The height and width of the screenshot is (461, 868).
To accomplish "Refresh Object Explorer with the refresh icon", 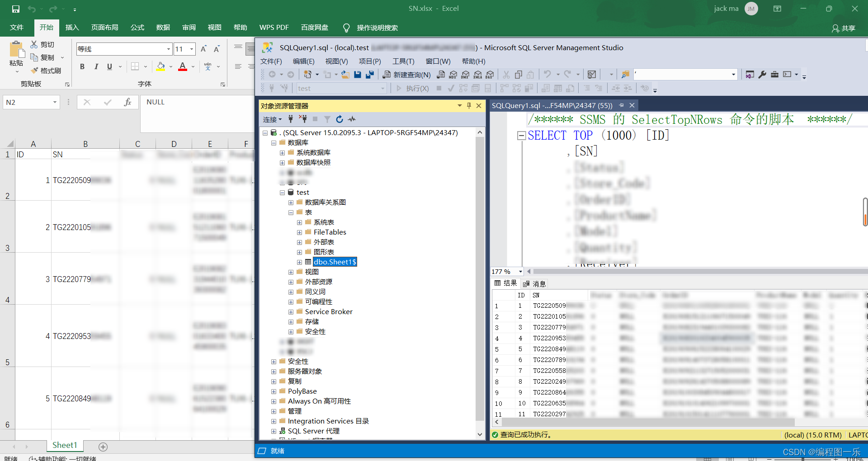I will click(x=340, y=119).
